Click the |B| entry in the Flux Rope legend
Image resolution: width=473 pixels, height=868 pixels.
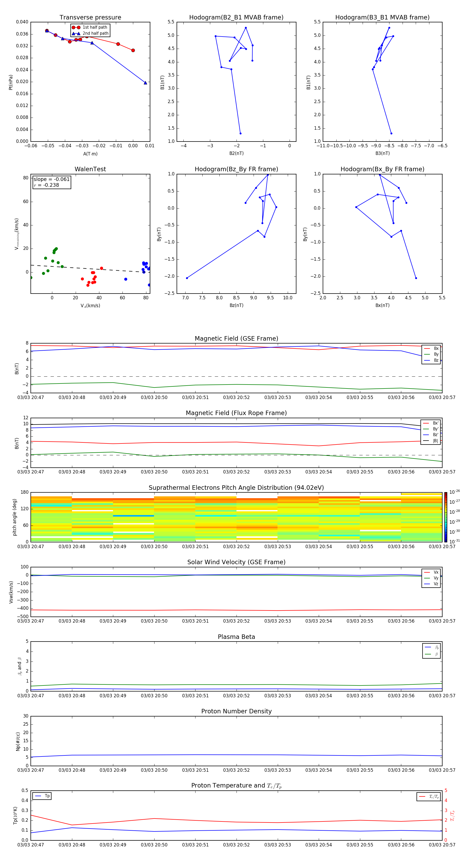point(431,441)
